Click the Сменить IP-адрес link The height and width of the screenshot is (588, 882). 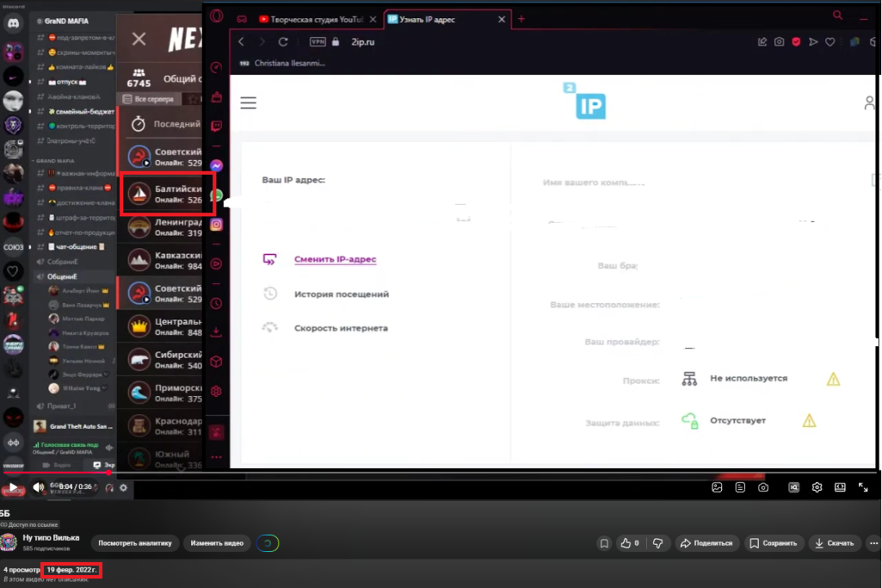coord(335,260)
